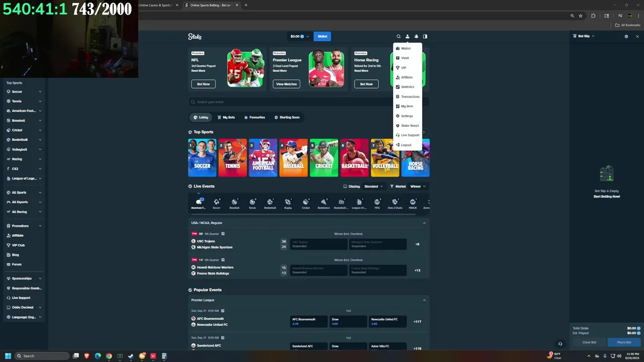Image resolution: width=644 pixels, height=362 pixels.
Task: Show the +117 more markets link
Action: pyautogui.click(x=417, y=322)
